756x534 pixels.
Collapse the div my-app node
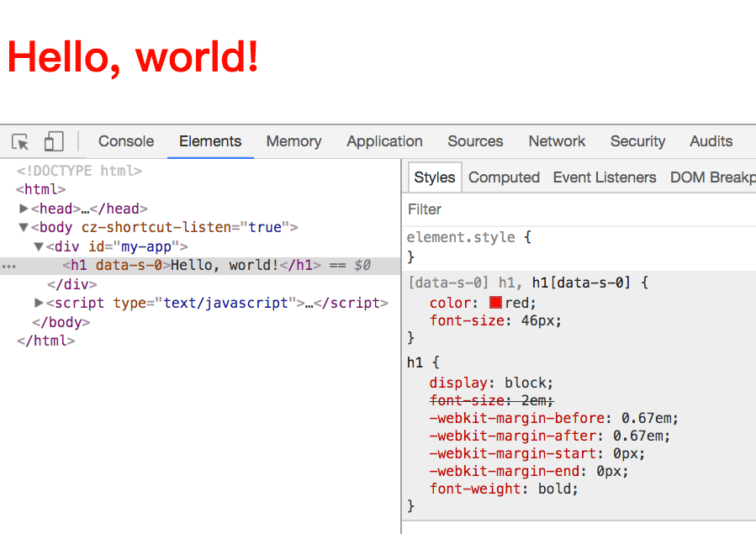(39, 246)
